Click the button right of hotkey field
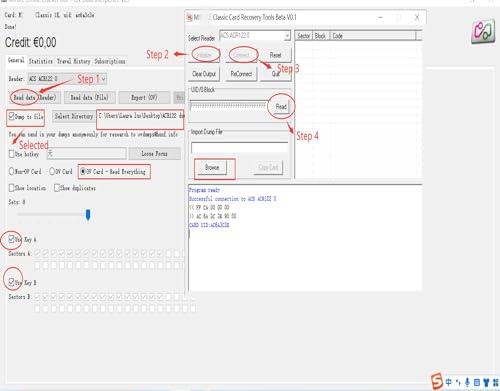 [154, 154]
